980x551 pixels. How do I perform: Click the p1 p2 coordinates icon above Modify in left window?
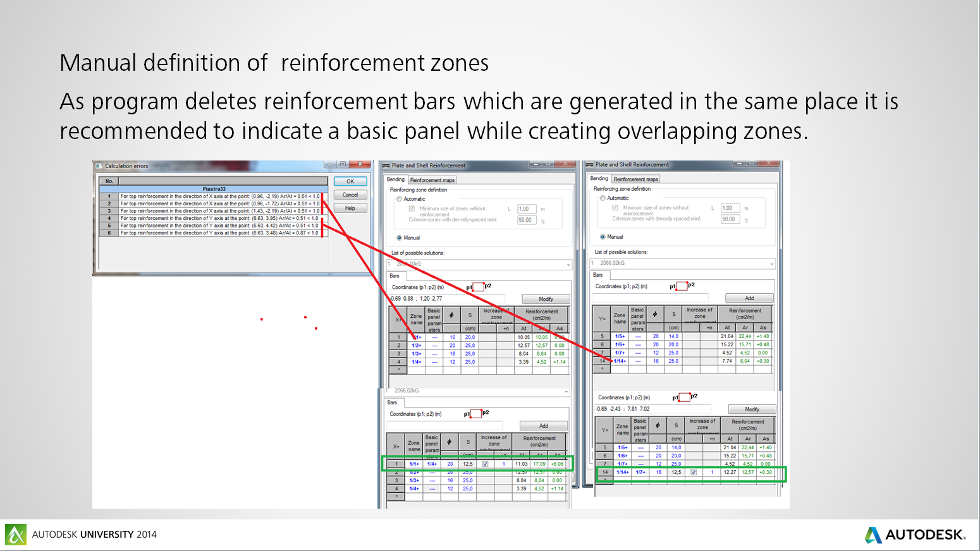[x=479, y=287]
